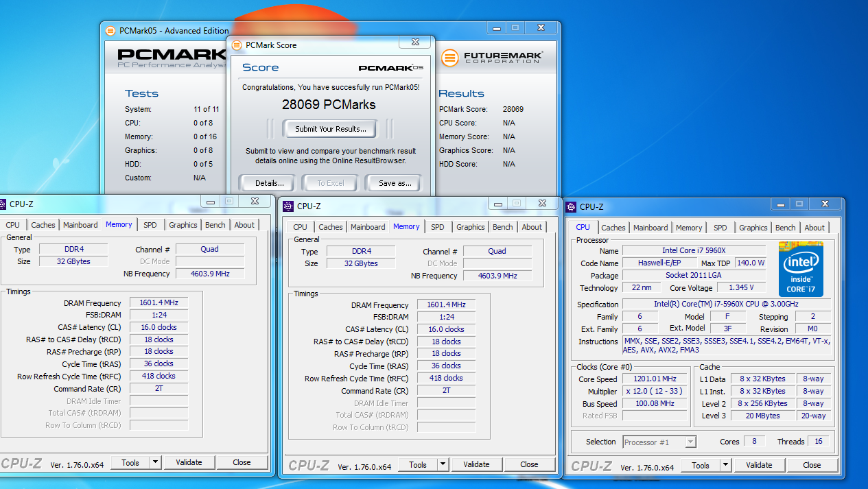The height and width of the screenshot is (489, 868).
Task: Click the 28069 PCMarks score text
Action: tap(329, 105)
